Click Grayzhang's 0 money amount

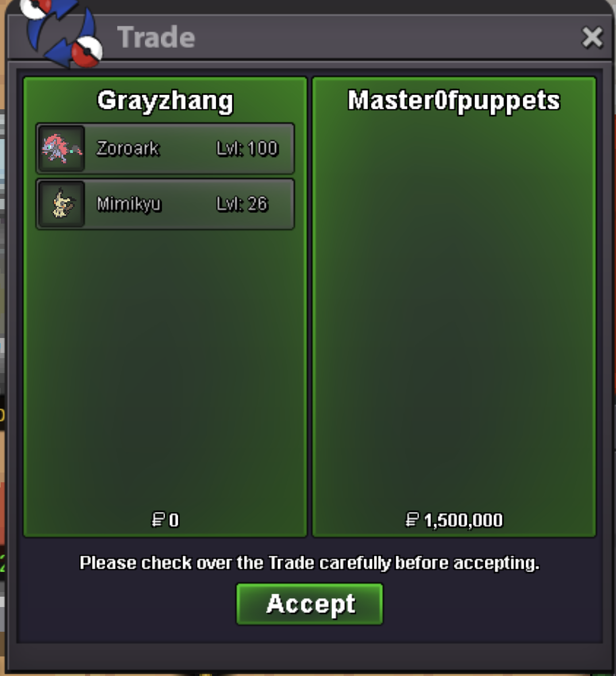(x=174, y=520)
